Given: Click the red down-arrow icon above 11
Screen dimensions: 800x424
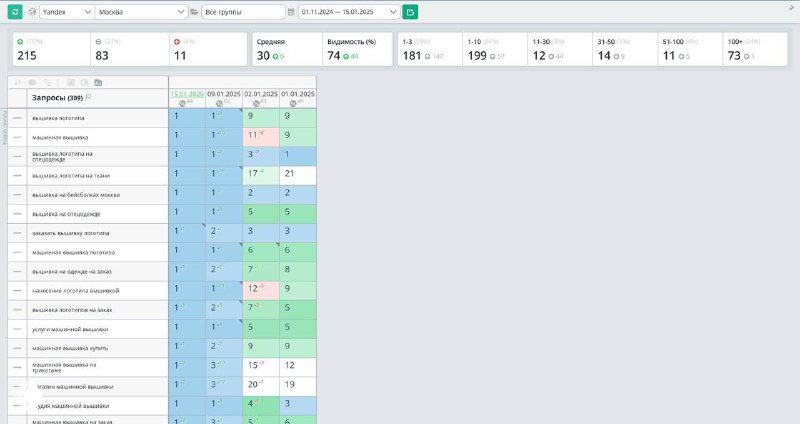Looking at the screenshot, I should (177, 42).
